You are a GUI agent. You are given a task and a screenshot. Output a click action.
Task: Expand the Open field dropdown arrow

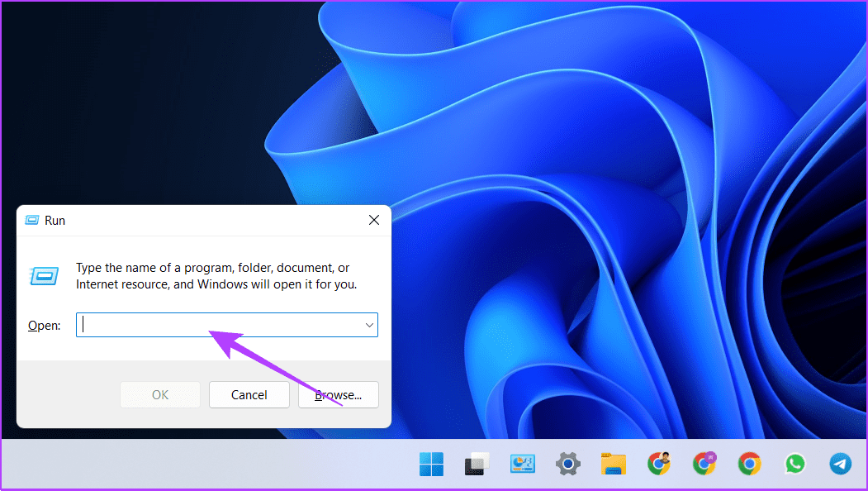pyautogui.click(x=369, y=325)
